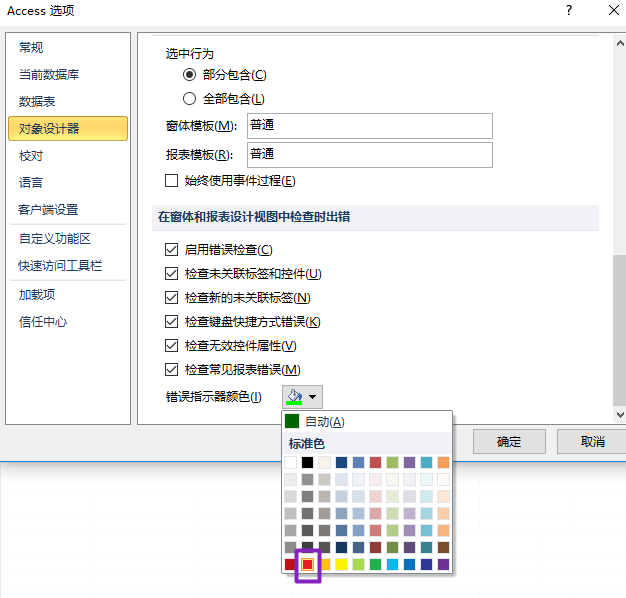
Task: Uncheck 检查新的未关联标签 checkbox
Action: 172,298
